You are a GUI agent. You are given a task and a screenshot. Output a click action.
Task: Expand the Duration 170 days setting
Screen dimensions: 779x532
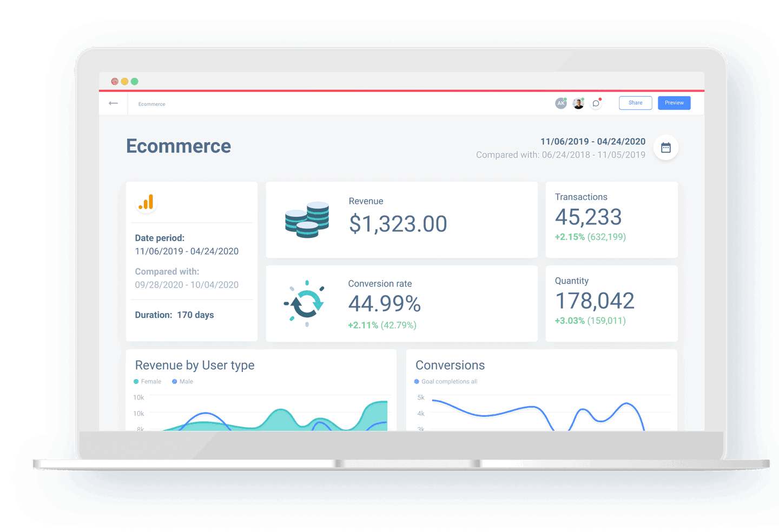174,315
